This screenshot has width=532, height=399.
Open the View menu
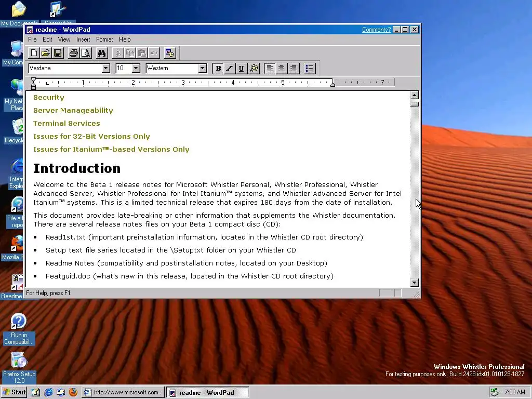coord(64,39)
